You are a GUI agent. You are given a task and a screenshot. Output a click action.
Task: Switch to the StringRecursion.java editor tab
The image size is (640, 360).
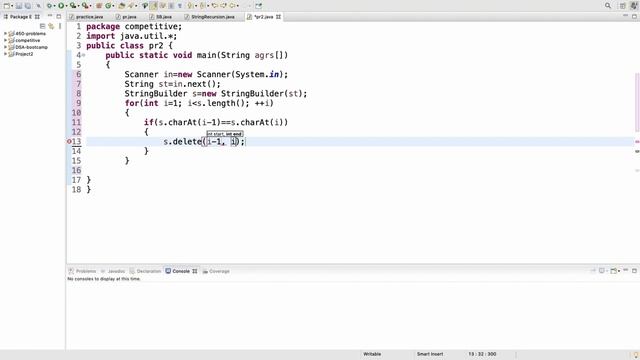pos(209,17)
